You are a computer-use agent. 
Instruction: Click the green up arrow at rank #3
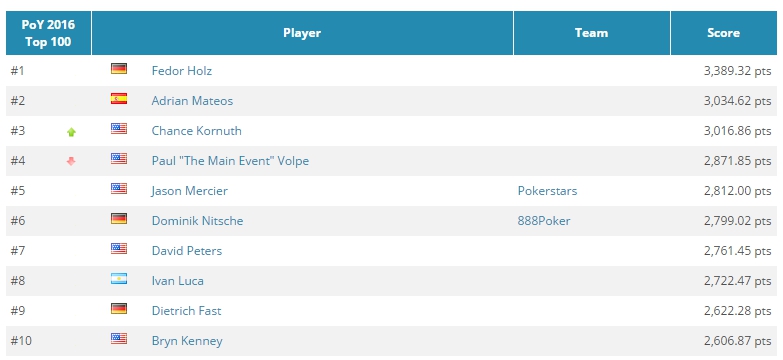[71, 132]
